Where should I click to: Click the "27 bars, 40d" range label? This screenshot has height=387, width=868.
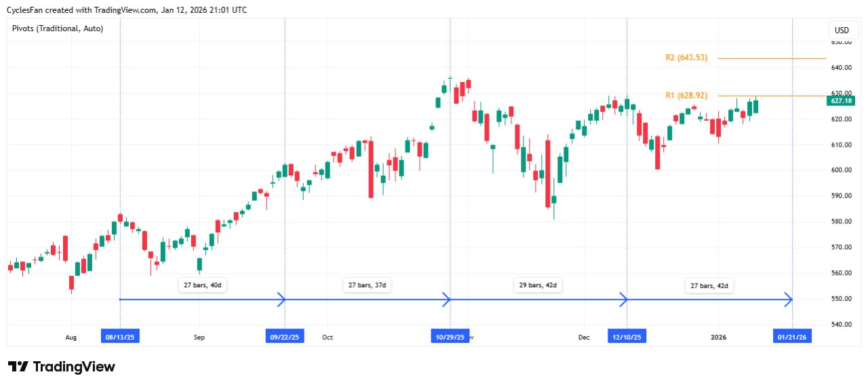203,285
